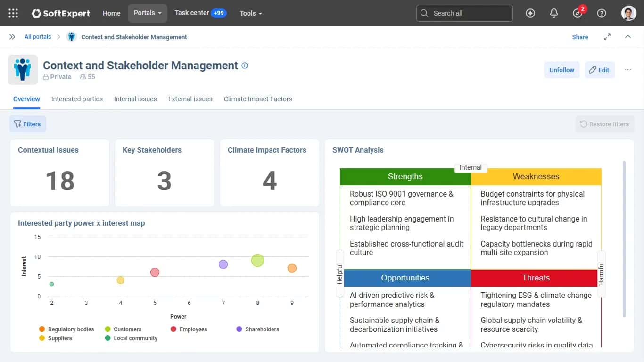Toggle Regulatory bodies legend swatch
Image resolution: width=644 pixels, height=362 pixels.
click(42, 329)
